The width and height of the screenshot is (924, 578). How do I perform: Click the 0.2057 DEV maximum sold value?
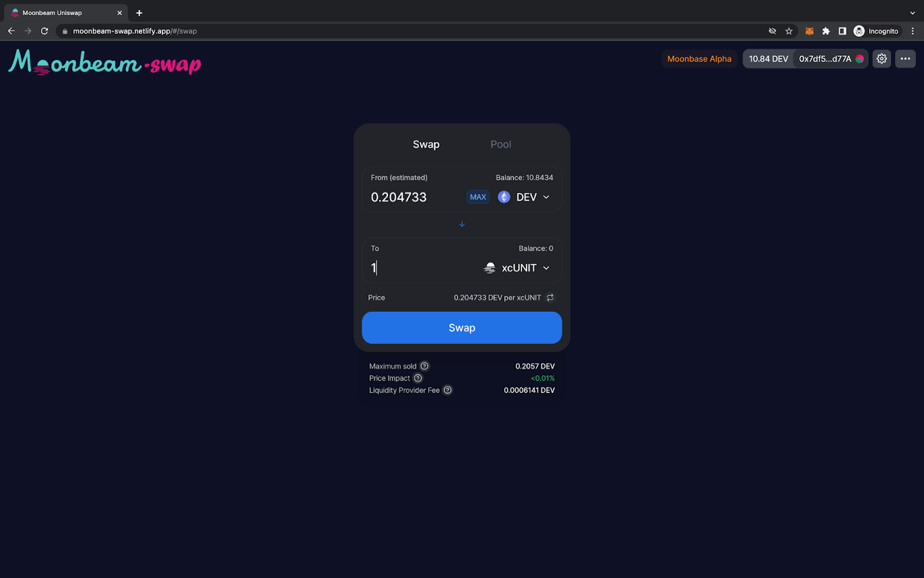[x=535, y=366]
